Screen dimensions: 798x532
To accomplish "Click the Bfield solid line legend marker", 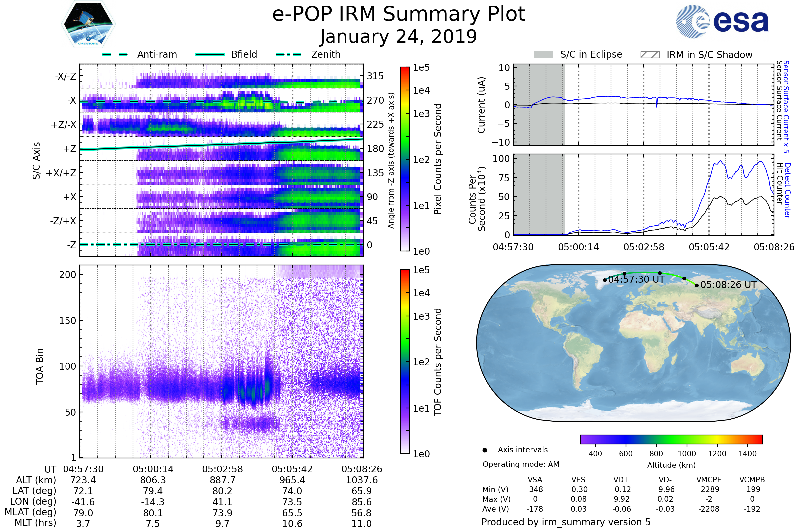I will point(210,54).
